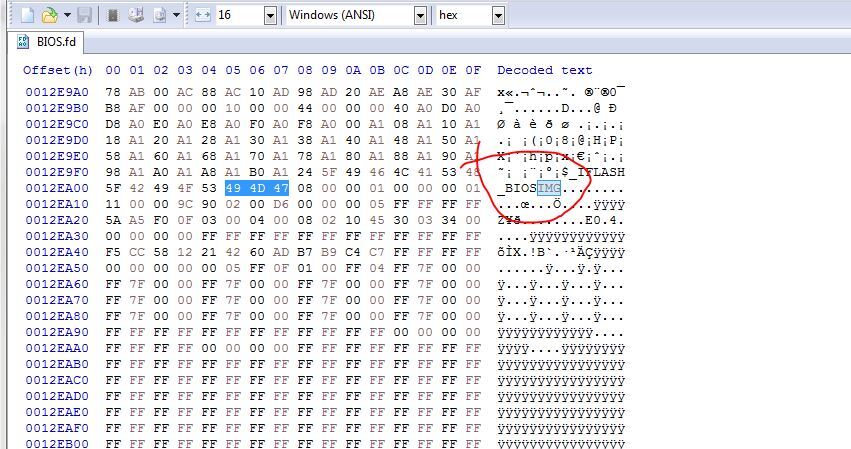Click highlighted byte 47 in row 0012EA00
This screenshot has width=851, height=449.
(x=281, y=188)
